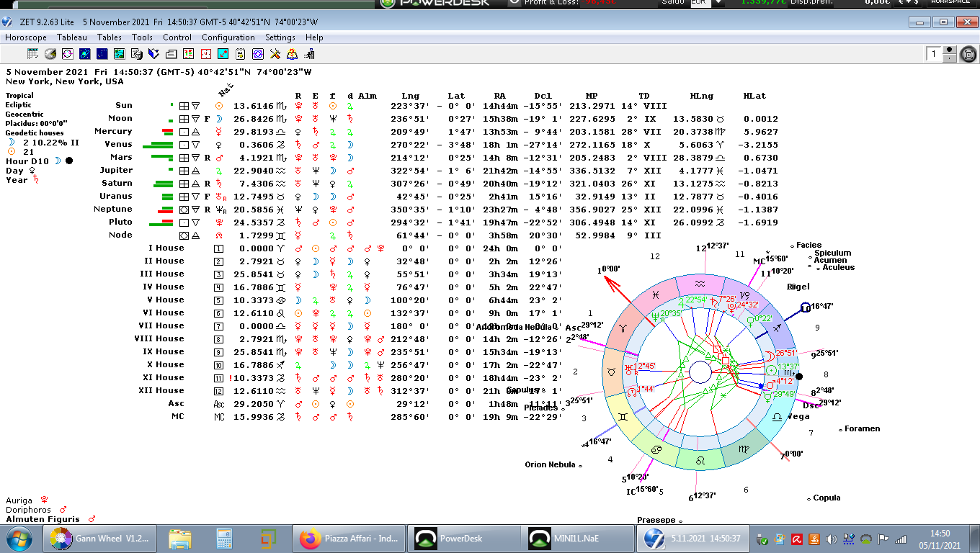Click the Rigel star label on chart
The image size is (980, 553).
[x=798, y=286]
